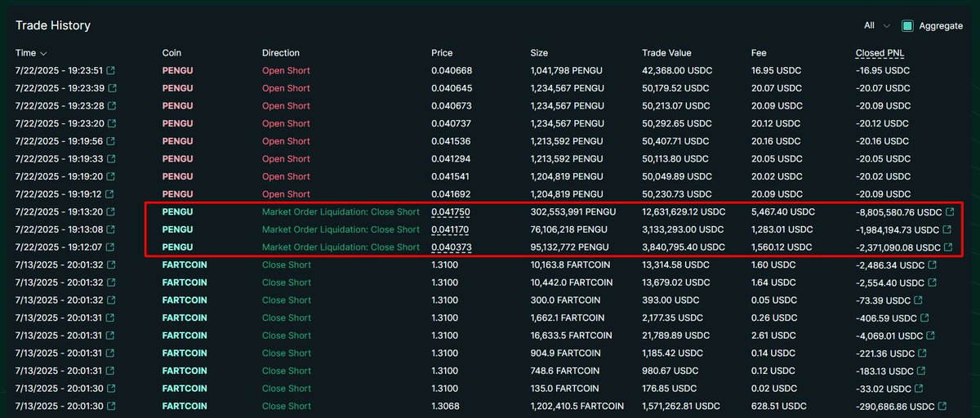Open time link icon on 300.0 FARTCOIN row
This screenshot has width=980, height=418.
[x=112, y=300]
